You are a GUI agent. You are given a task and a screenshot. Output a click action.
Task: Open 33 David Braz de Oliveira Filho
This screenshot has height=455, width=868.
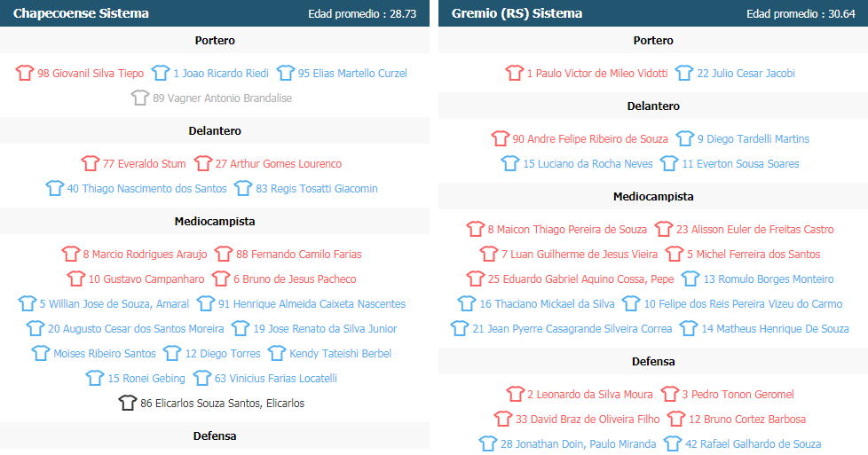pyautogui.click(x=588, y=419)
